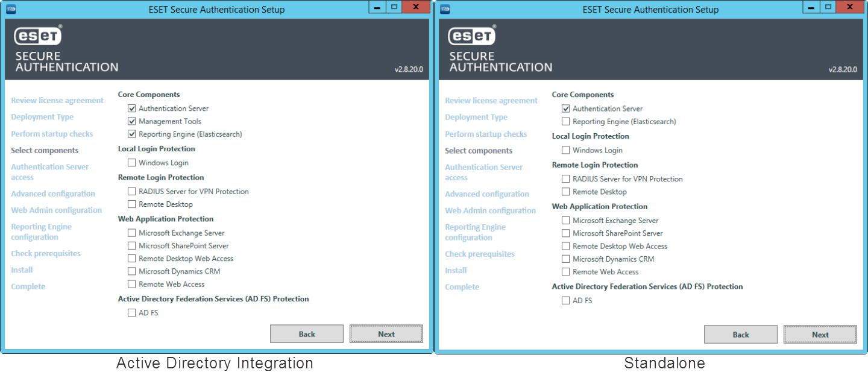This screenshot has width=868, height=381.
Task: Check Remote Desktop in the left window
Action: (x=132, y=204)
